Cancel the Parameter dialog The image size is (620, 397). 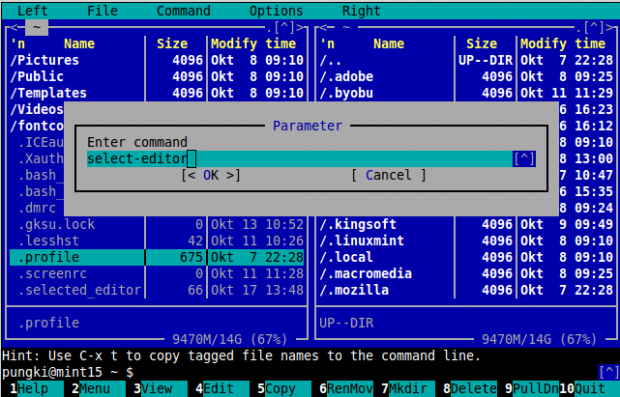(389, 175)
